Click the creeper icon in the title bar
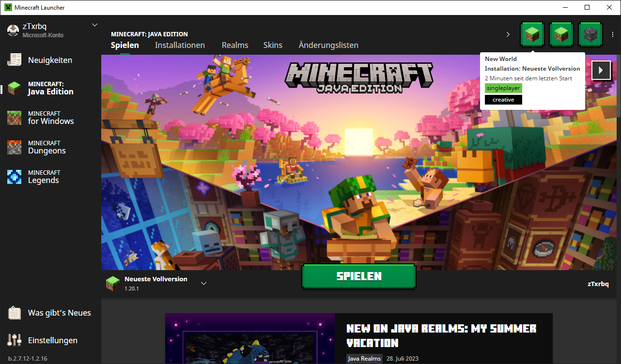This screenshot has width=621, height=364. [8, 7]
